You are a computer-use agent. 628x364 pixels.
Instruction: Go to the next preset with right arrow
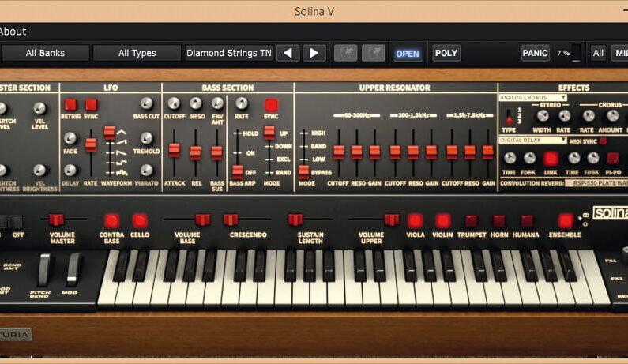pos(314,53)
